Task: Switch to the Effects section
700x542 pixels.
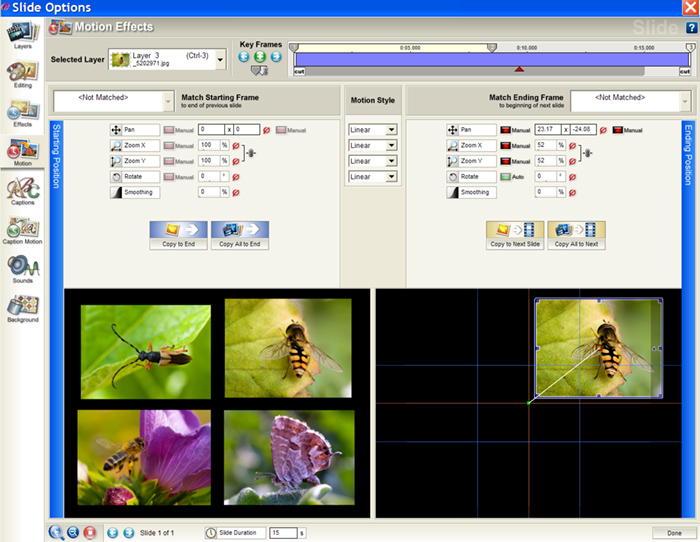Action: coord(22,113)
